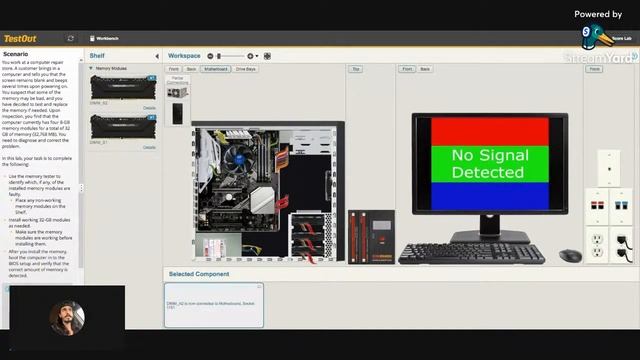Click the power outlet with plugged cables
The image size is (640, 360).
click(622, 245)
